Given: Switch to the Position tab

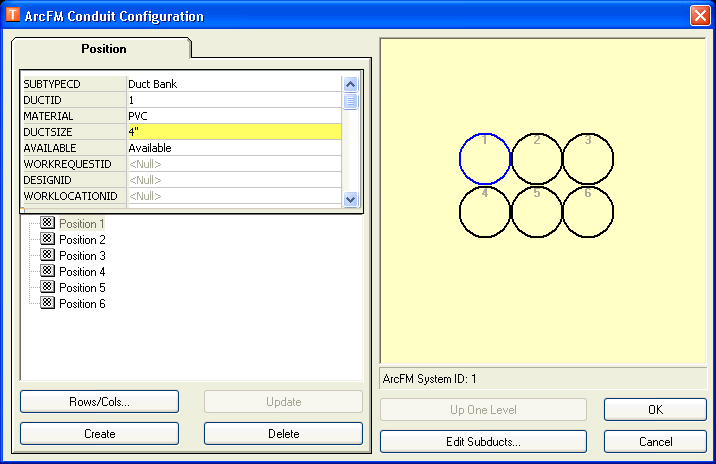Looking at the screenshot, I should click(x=103, y=48).
